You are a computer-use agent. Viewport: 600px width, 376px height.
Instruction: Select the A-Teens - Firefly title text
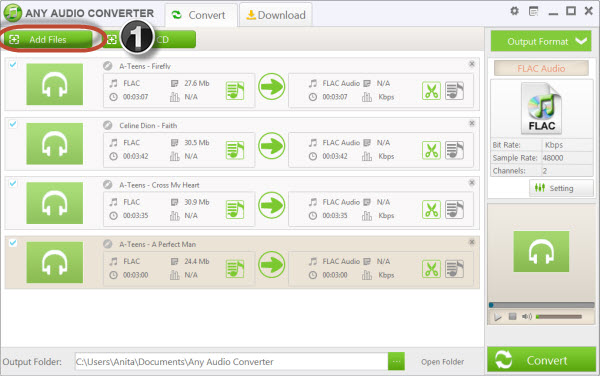coord(145,66)
